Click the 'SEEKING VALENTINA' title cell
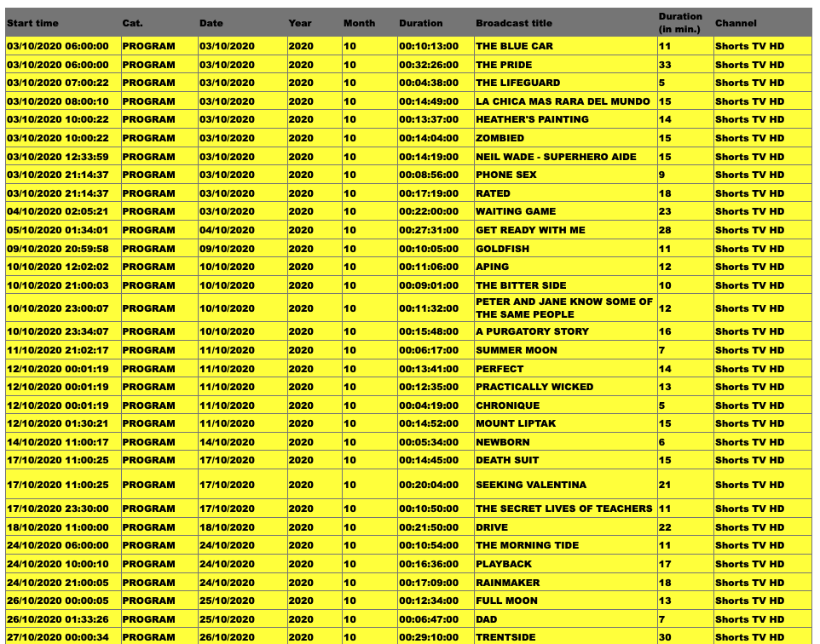 coord(531,485)
